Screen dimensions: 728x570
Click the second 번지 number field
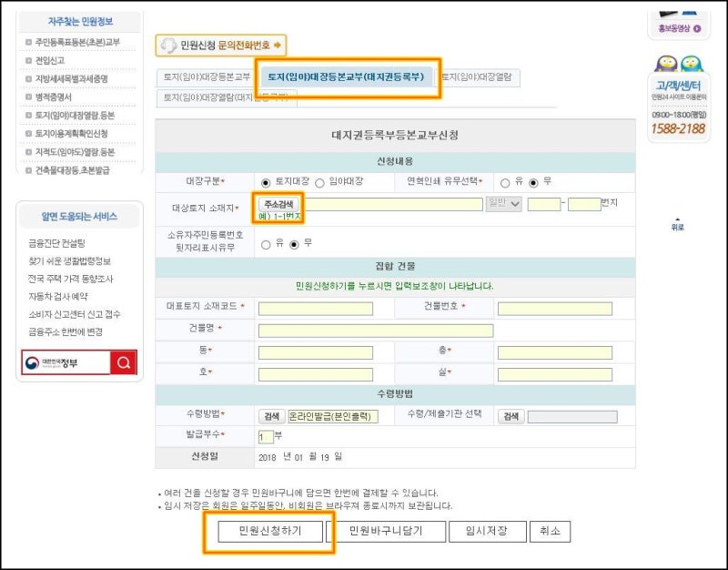point(584,204)
